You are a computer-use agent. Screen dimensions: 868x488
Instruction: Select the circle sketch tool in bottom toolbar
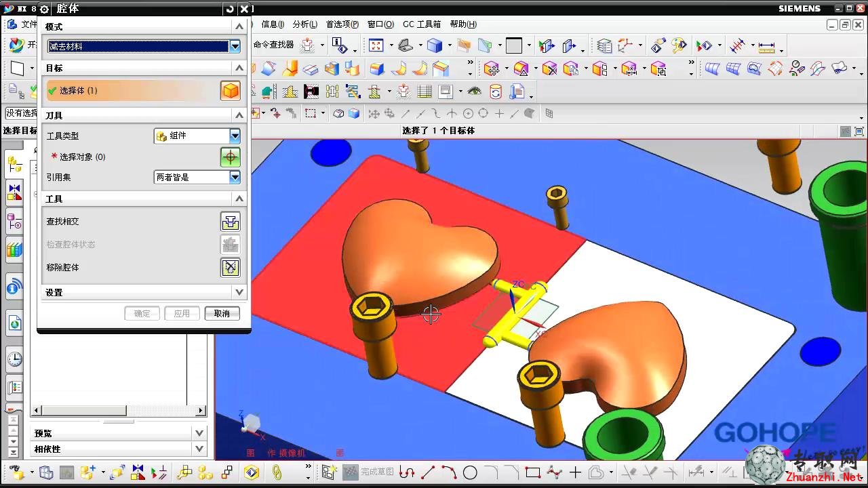coord(470,472)
